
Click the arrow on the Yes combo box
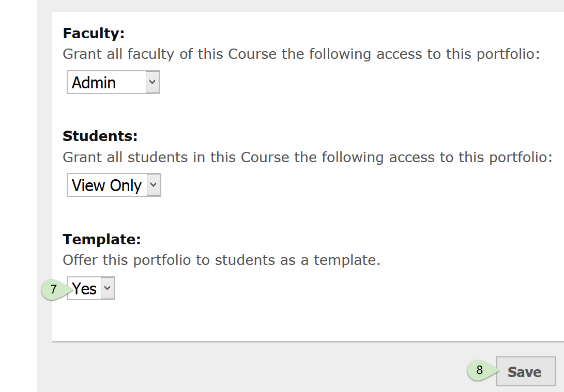pos(107,288)
